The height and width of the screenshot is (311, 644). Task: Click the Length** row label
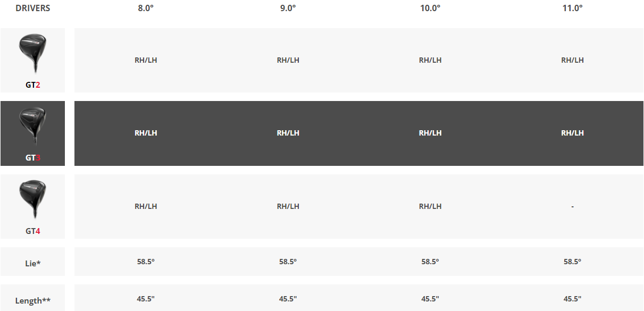click(x=33, y=300)
